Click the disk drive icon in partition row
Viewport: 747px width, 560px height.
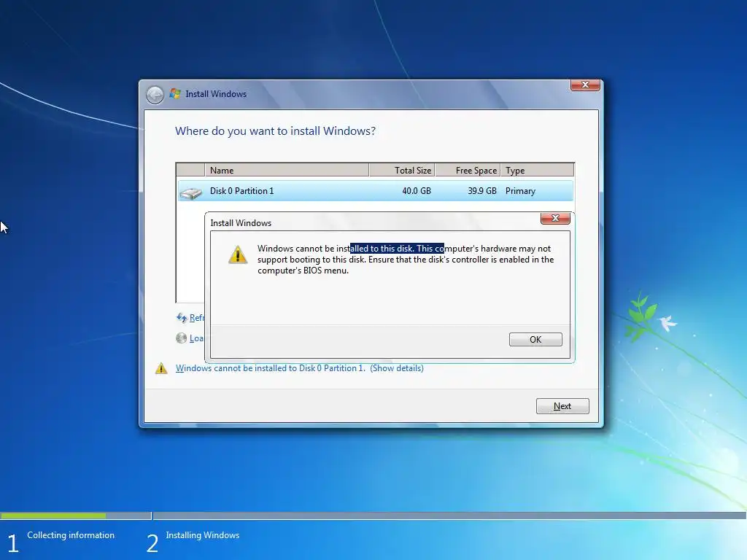(191, 192)
